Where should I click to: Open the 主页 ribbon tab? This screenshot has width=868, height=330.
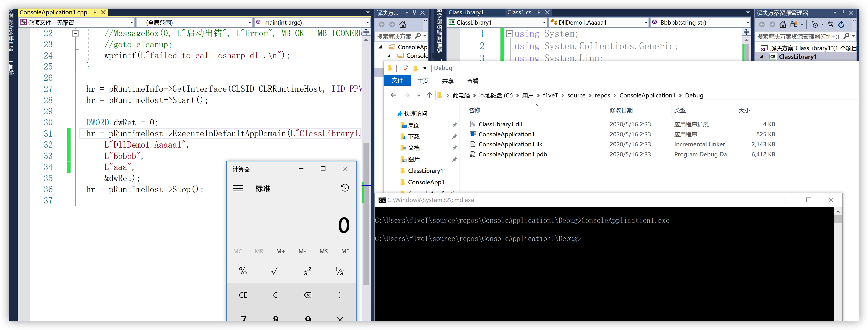click(x=423, y=81)
